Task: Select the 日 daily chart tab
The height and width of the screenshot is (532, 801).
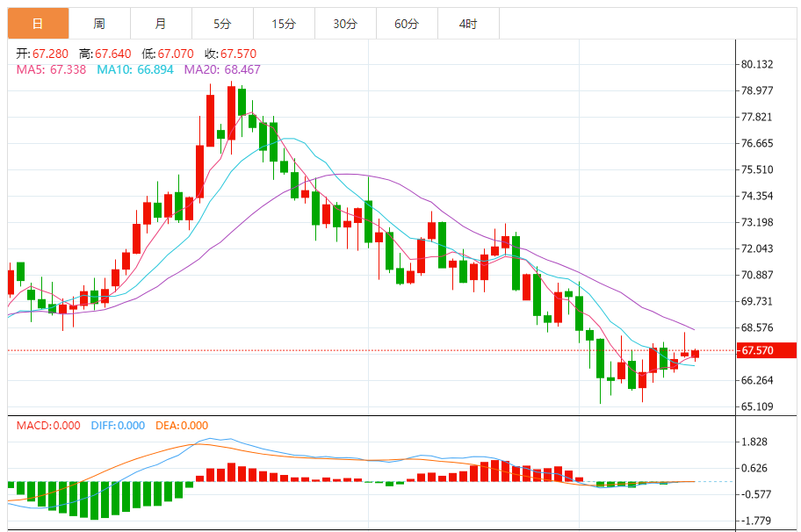Action: (39, 24)
